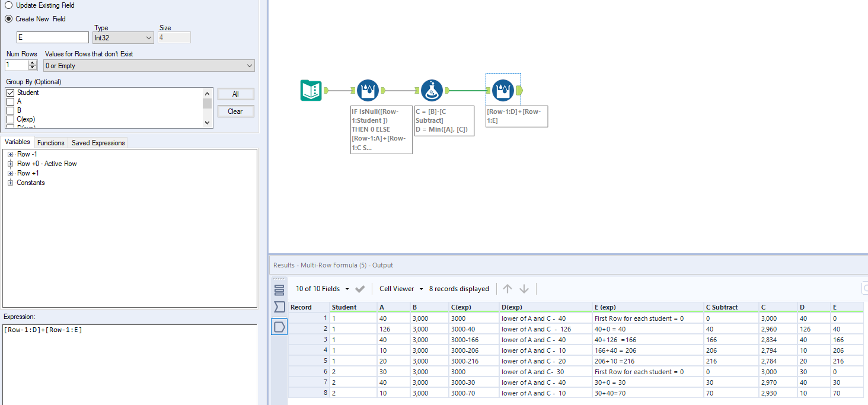The height and width of the screenshot is (405, 868).
Task: Click the first Multi-Row Formula tool
Action: (368, 91)
